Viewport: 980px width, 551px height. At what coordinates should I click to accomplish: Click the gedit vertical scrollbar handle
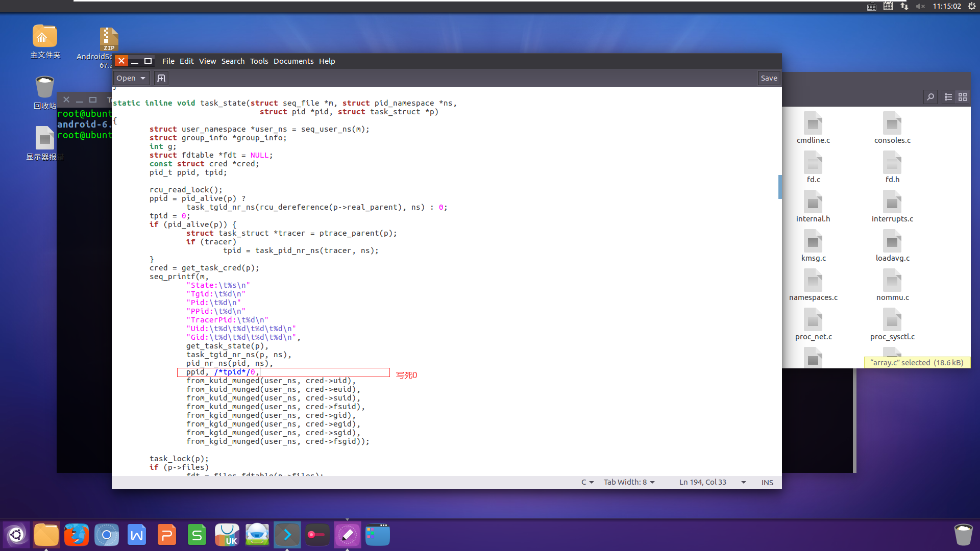(779, 187)
